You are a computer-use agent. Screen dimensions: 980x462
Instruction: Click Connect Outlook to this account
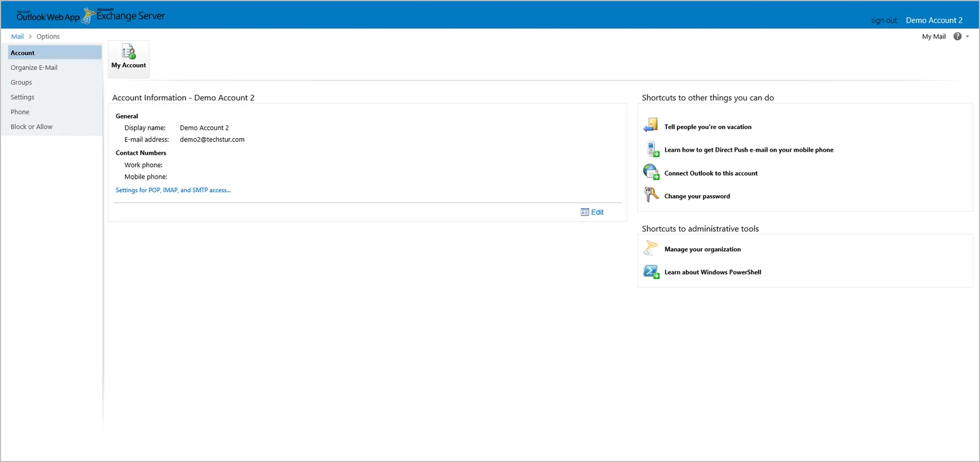[x=710, y=173]
